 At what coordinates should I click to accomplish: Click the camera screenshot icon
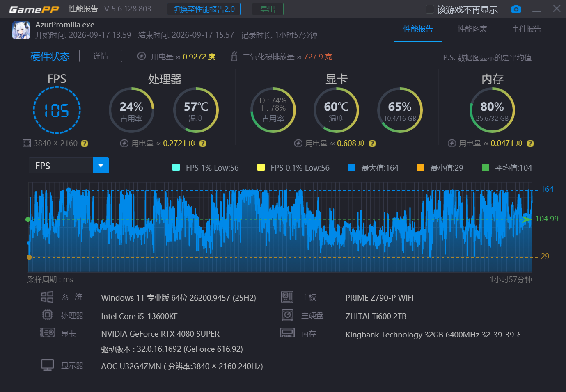click(x=516, y=9)
